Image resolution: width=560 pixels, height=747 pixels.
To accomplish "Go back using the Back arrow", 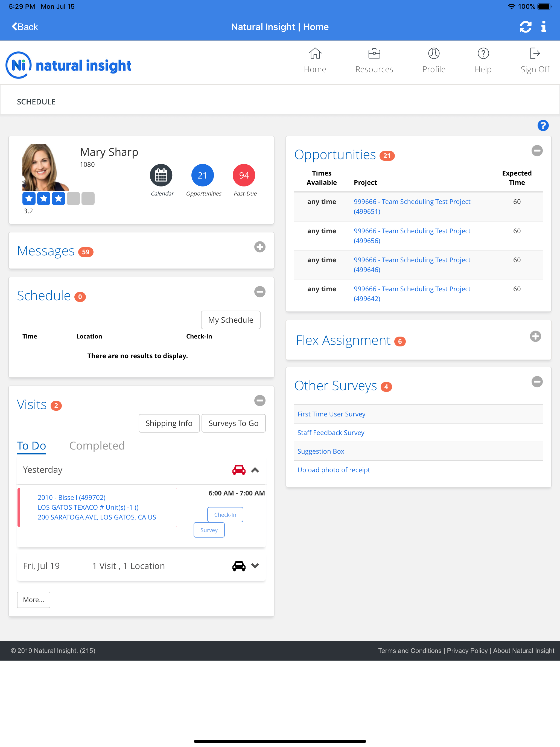I will tap(25, 27).
